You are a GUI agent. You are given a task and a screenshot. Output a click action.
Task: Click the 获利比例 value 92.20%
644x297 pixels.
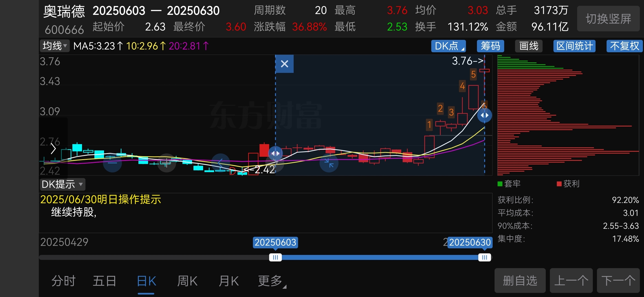point(625,200)
